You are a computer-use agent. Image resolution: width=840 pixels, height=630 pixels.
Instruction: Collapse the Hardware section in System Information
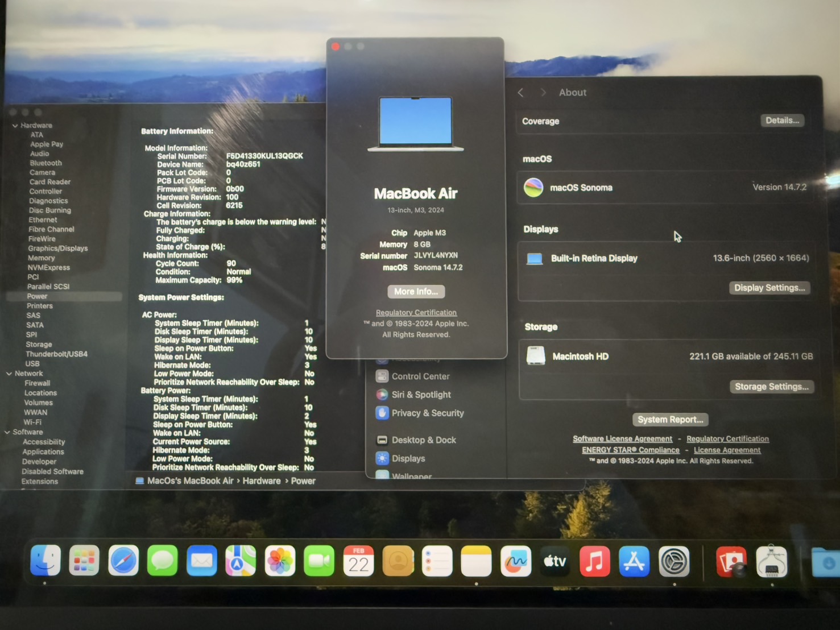pyautogui.click(x=14, y=125)
